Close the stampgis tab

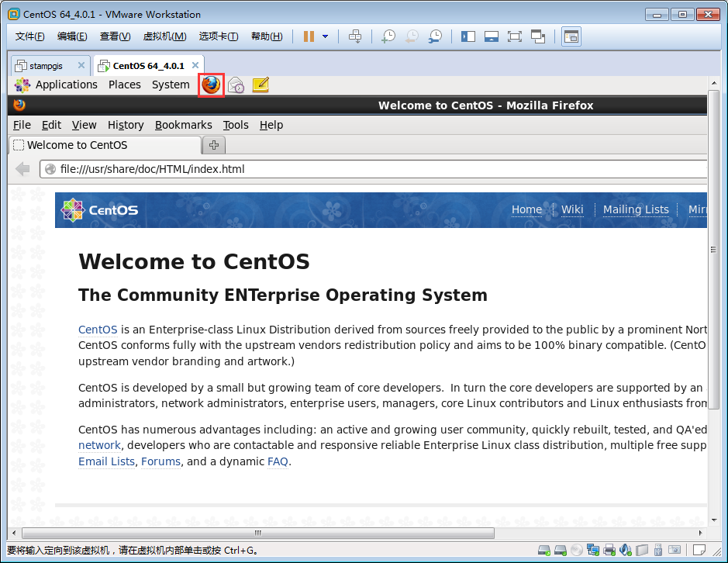81,65
